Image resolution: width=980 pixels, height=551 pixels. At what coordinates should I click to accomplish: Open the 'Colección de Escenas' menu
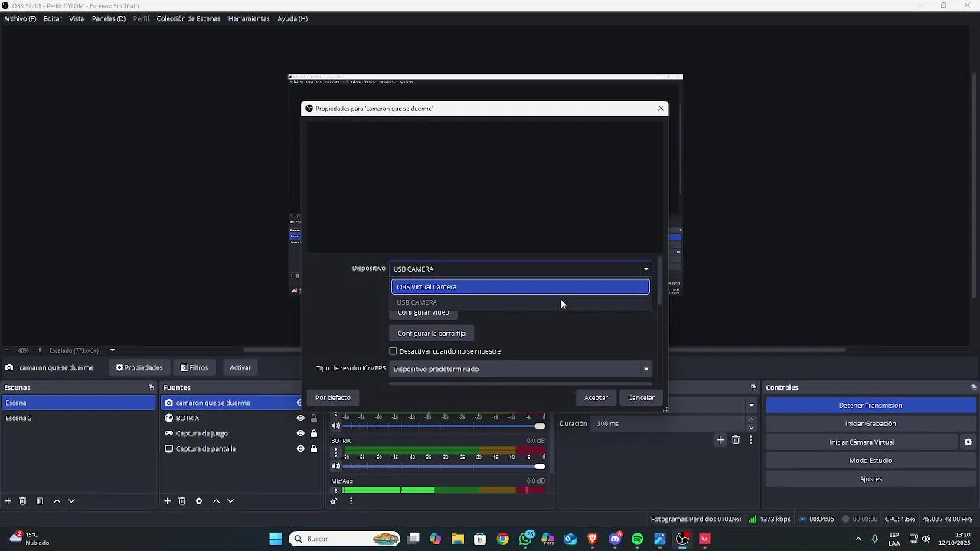click(188, 18)
